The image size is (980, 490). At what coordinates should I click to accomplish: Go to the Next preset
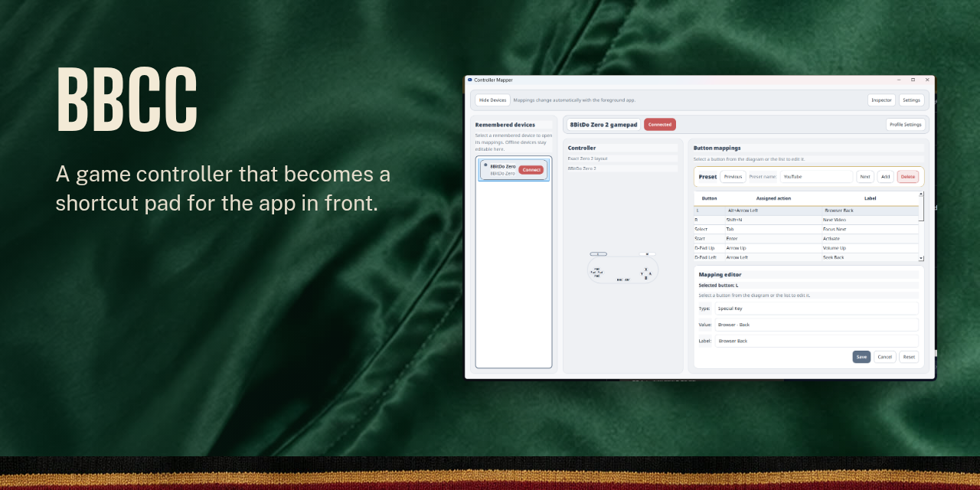(x=865, y=176)
